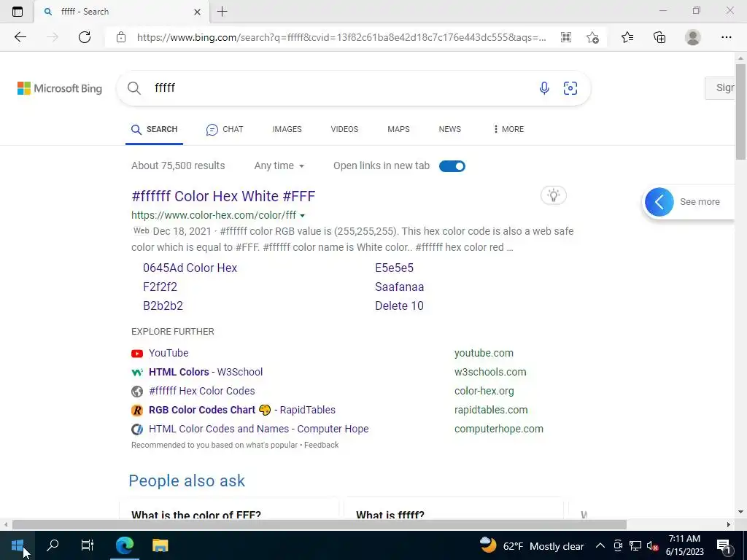Image resolution: width=747 pixels, height=560 pixels.
Task: Click the vertical scrollbar thumb
Action: coord(740,112)
